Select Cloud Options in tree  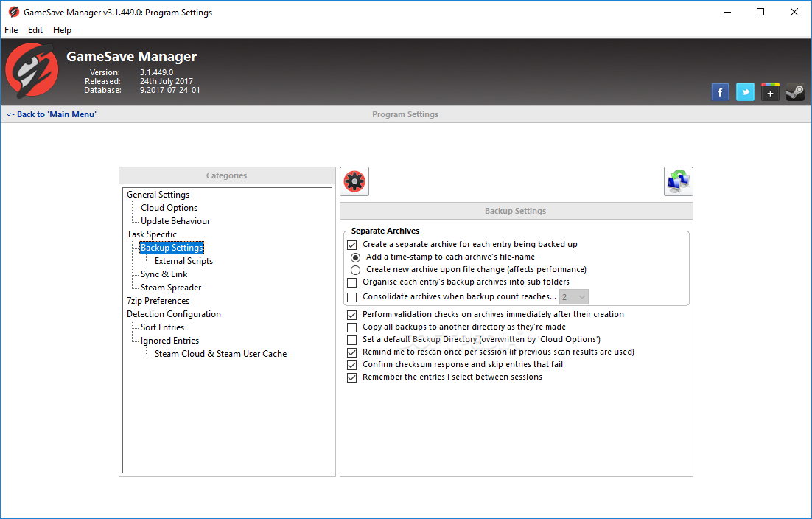[169, 208]
